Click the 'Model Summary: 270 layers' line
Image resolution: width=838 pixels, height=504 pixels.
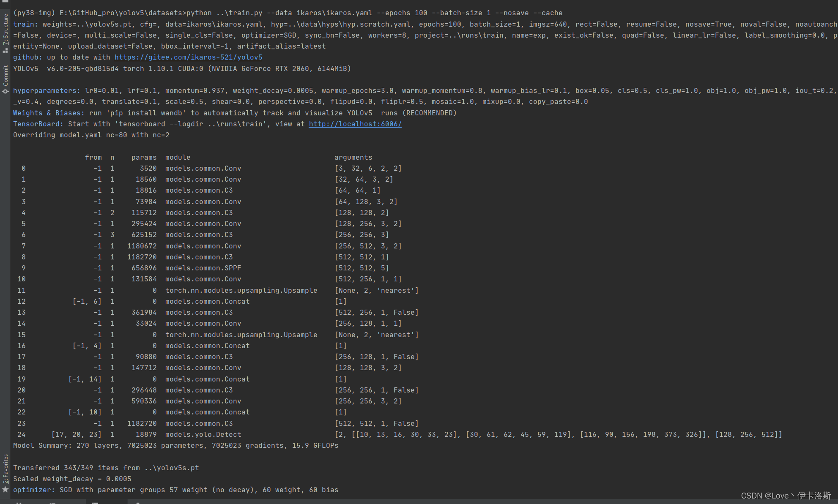[x=176, y=446]
